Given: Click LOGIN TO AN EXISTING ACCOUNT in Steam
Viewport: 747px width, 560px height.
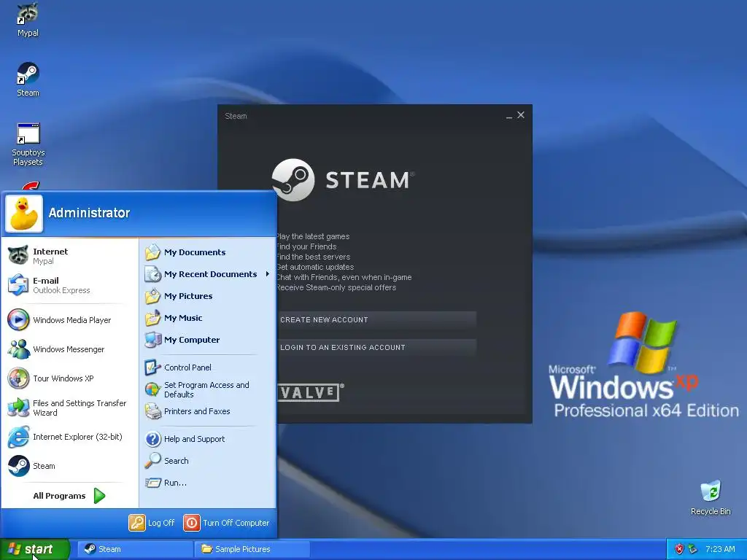Looking at the screenshot, I should coord(376,347).
